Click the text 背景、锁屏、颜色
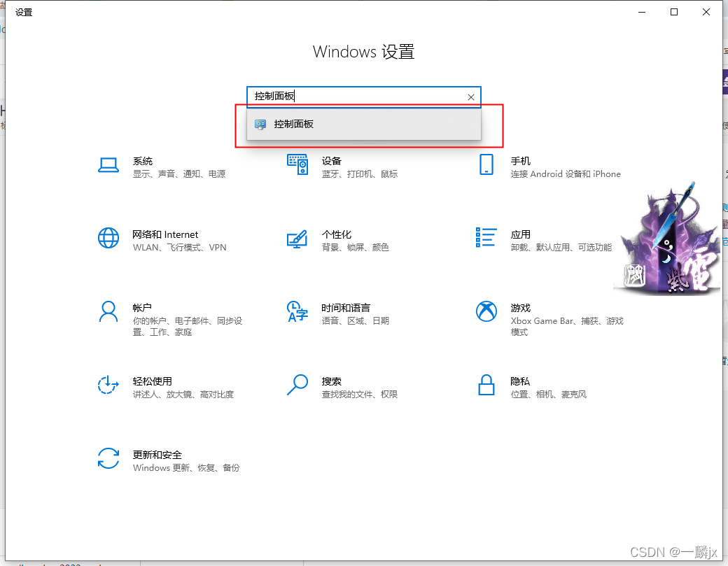The height and width of the screenshot is (566, 728). coord(355,247)
